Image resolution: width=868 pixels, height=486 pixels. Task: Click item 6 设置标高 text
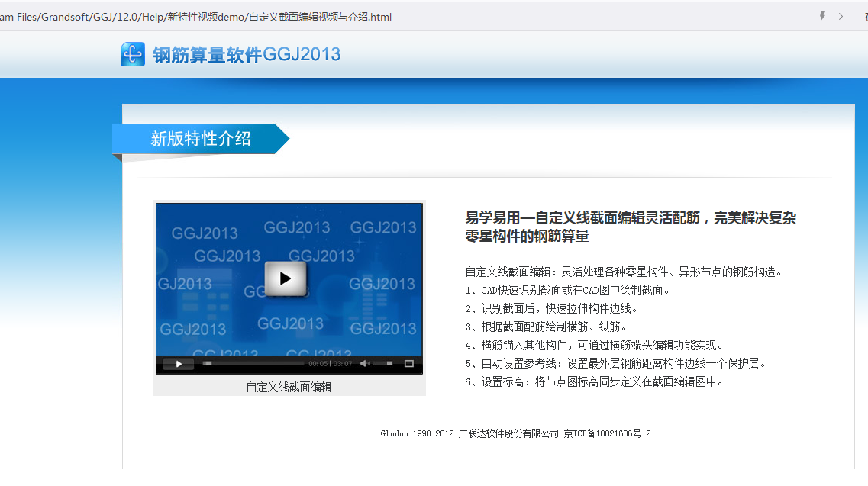click(x=594, y=381)
